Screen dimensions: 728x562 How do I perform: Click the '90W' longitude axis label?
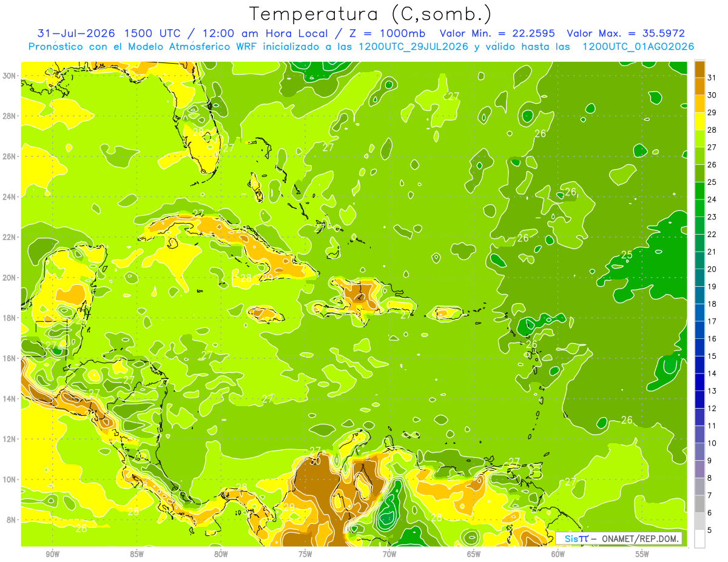[x=52, y=554]
